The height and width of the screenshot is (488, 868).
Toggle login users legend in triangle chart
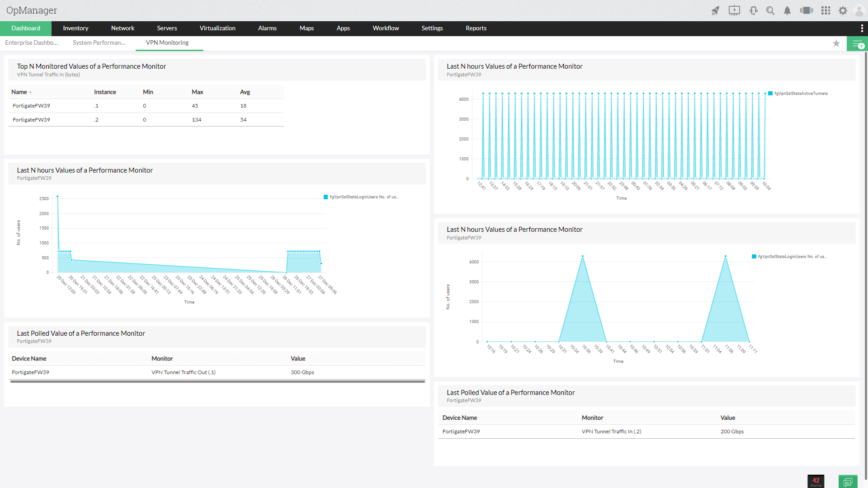coord(792,257)
